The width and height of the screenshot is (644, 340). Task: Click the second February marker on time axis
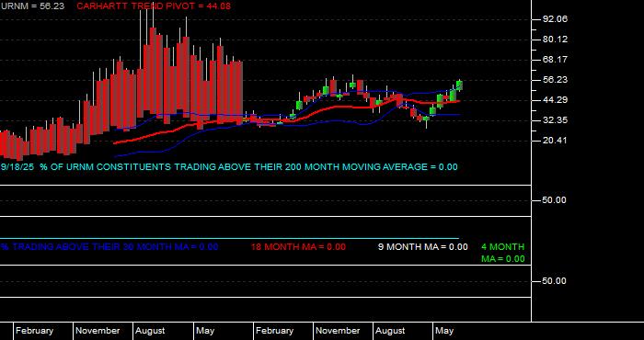tap(274, 331)
